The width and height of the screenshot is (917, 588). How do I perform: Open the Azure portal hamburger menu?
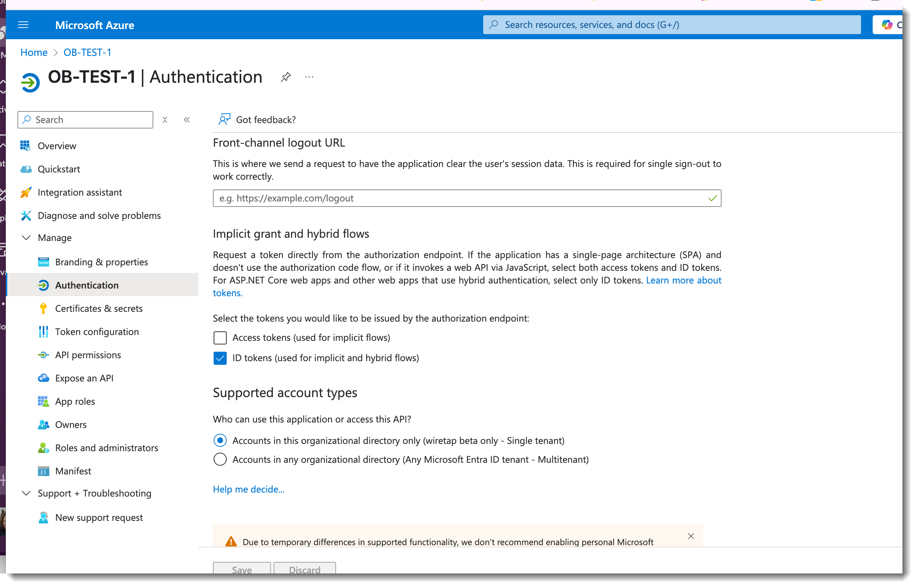click(23, 25)
